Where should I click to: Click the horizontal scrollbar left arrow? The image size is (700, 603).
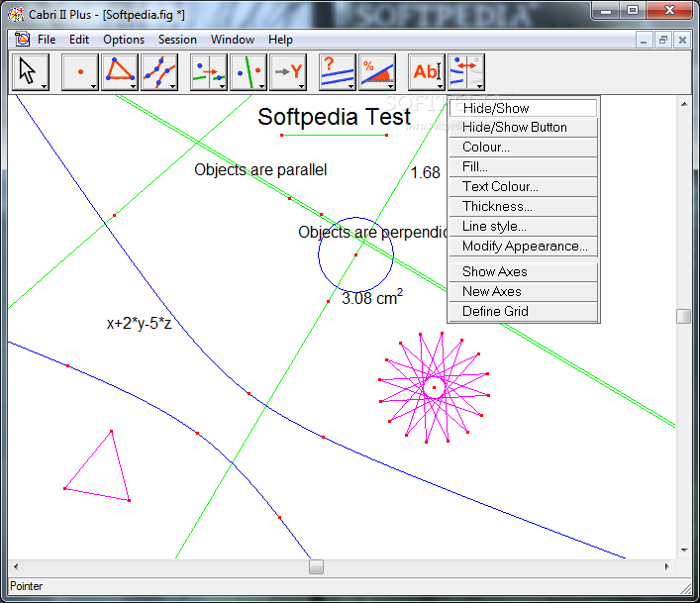[x=16, y=566]
